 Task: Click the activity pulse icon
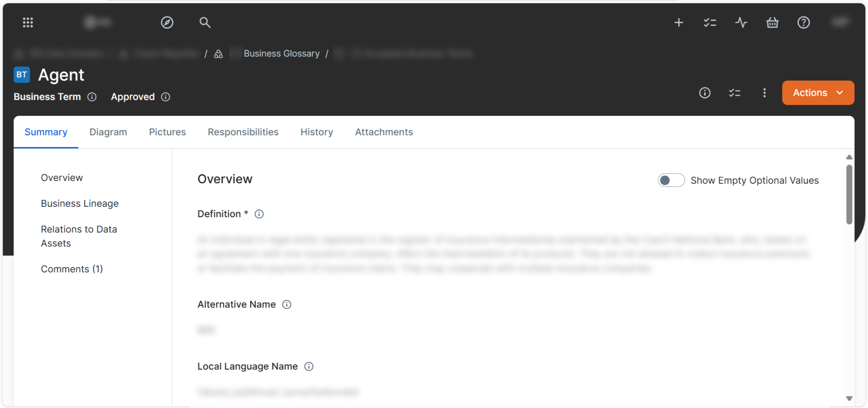tap(741, 22)
